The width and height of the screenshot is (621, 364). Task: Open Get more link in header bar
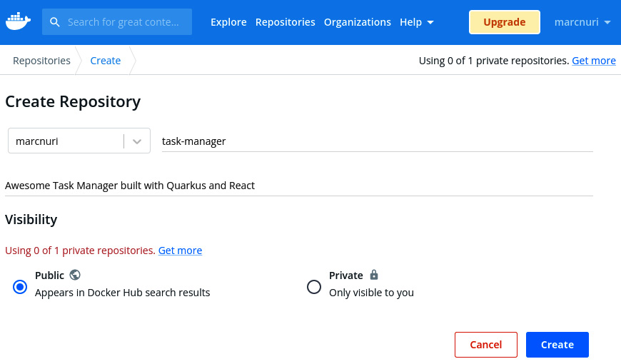tap(594, 61)
